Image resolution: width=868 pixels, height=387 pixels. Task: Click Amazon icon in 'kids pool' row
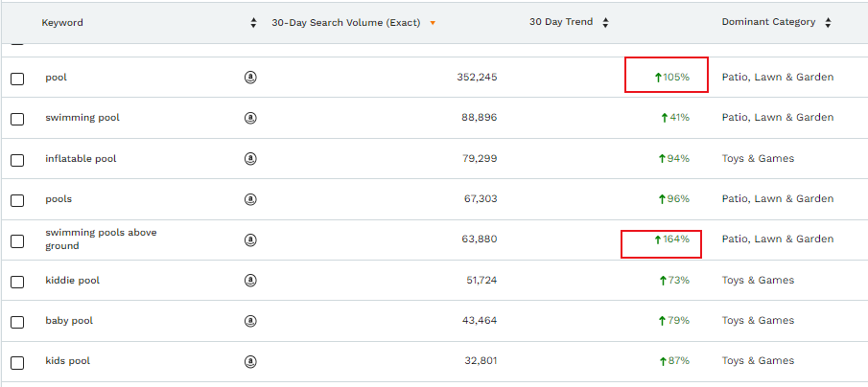250,362
